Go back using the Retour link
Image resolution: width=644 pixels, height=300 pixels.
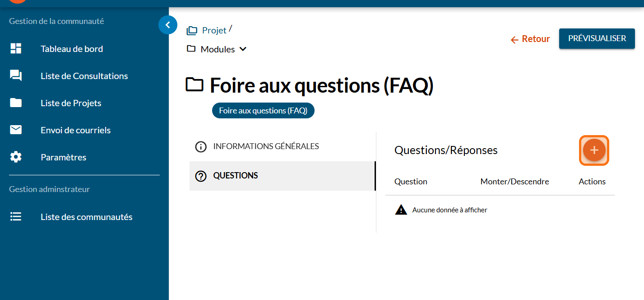(x=530, y=39)
